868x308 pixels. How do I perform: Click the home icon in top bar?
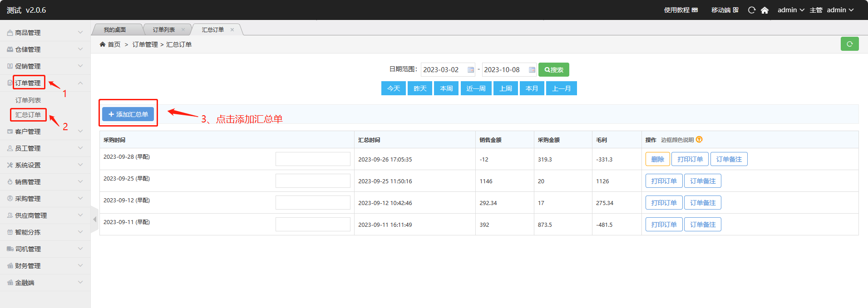[x=764, y=10]
